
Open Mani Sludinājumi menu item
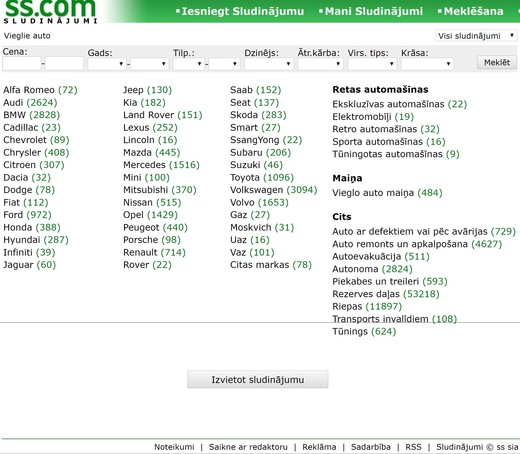371,11
